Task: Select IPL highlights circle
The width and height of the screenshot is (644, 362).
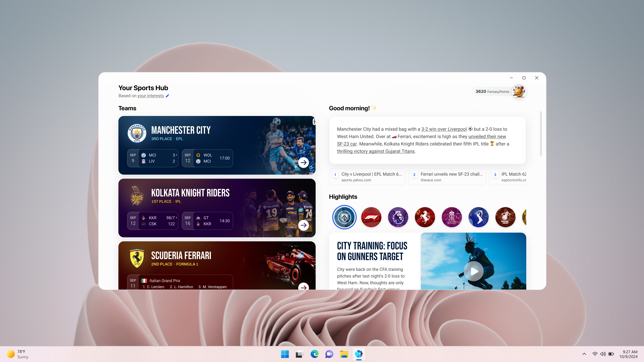Action: [478, 217]
